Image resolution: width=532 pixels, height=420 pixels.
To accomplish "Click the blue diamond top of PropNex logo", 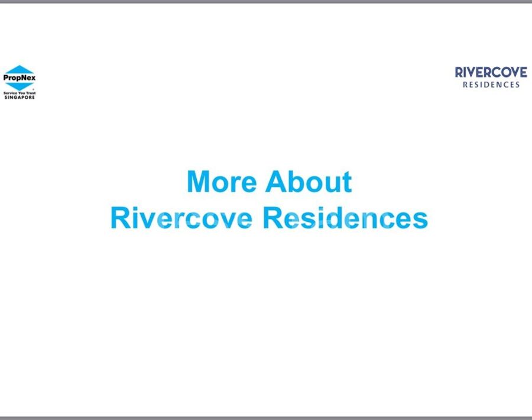I will [x=20, y=69].
